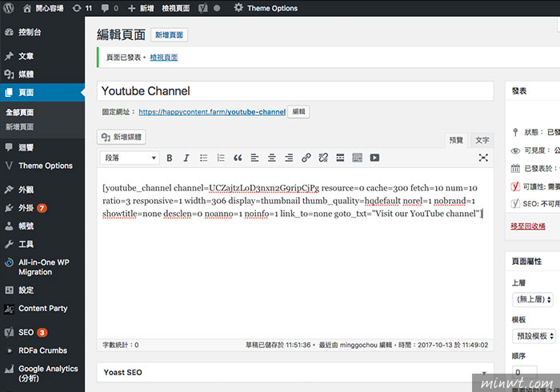The width and height of the screenshot is (560, 392).
Task: Open All-in-One WP Migration menu
Action: click(42, 267)
